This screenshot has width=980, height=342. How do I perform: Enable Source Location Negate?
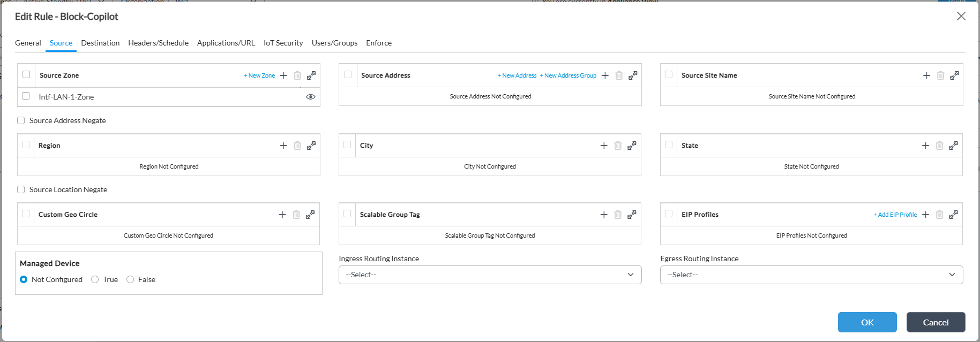click(21, 189)
